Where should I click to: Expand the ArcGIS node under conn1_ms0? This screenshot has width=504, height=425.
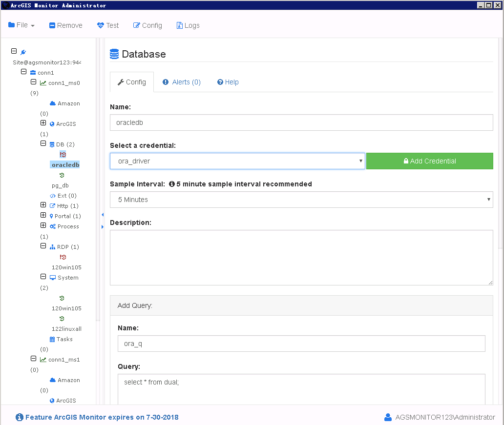(43, 122)
